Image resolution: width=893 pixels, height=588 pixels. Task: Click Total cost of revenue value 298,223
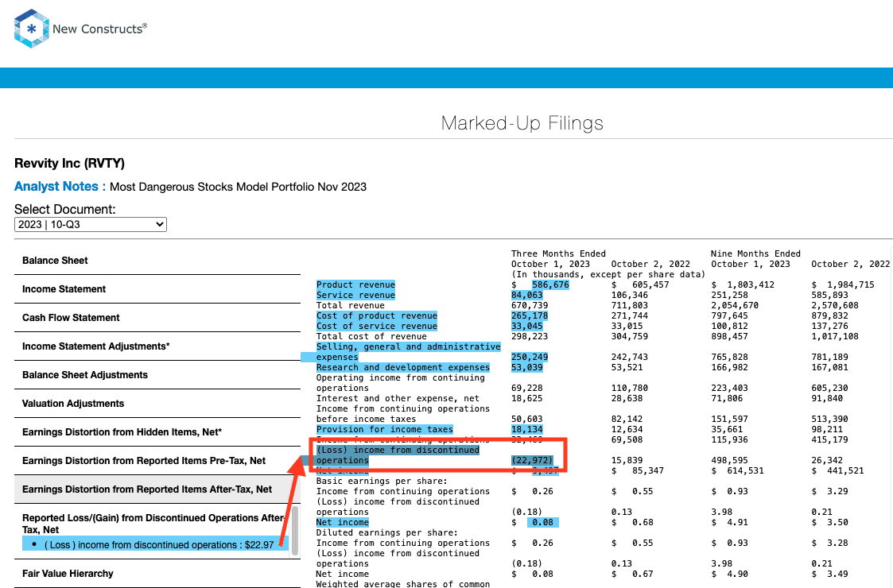tap(530, 336)
